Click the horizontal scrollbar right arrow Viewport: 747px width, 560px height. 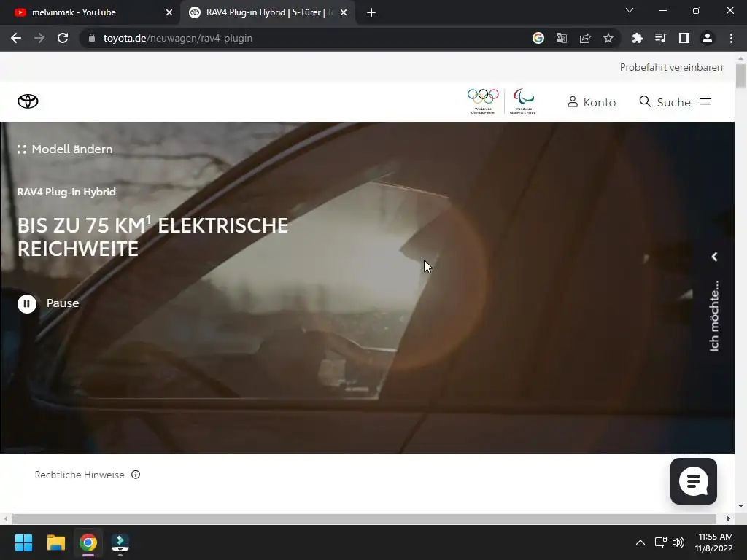[729, 518]
